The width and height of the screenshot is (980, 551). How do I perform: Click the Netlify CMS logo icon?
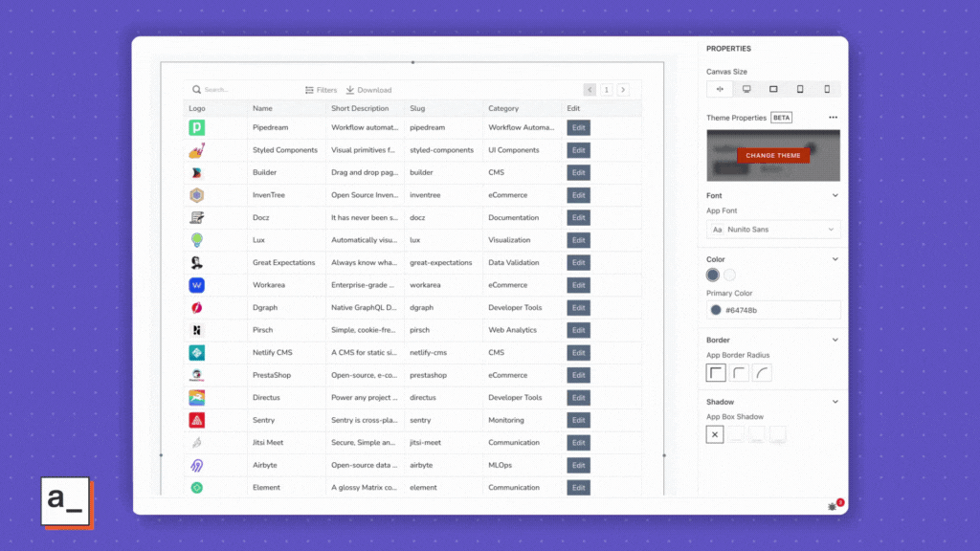tap(197, 352)
